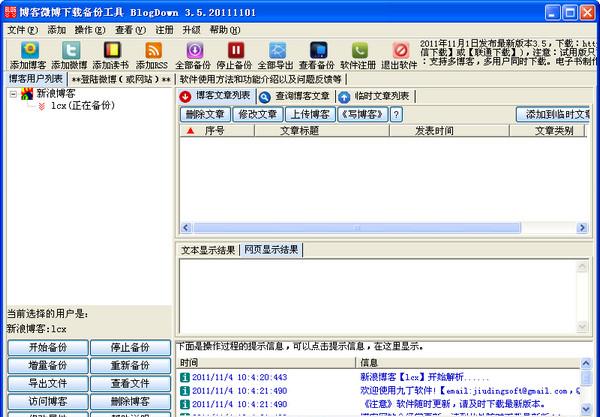Click the 全部导出 toolbar icon
The height and width of the screenshot is (417, 600).
[277, 50]
